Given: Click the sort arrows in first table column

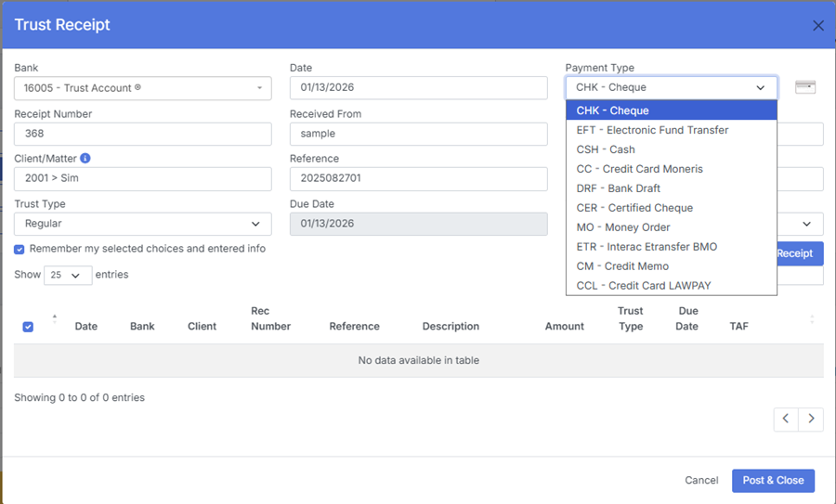Looking at the screenshot, I should (54, 318).
